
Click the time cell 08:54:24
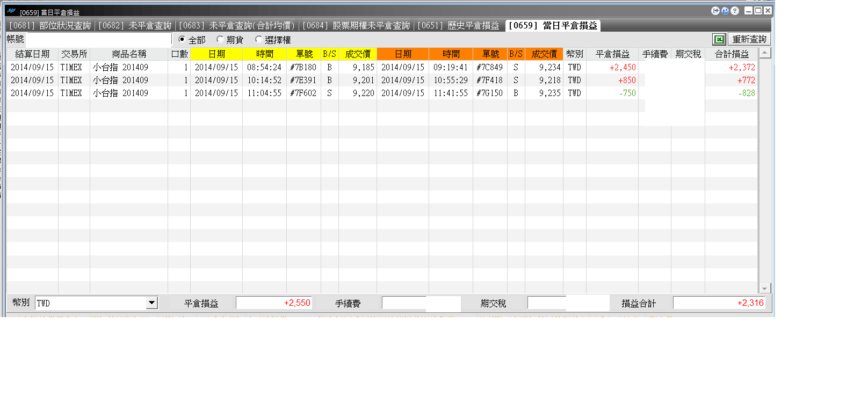[x=264, y=68]
